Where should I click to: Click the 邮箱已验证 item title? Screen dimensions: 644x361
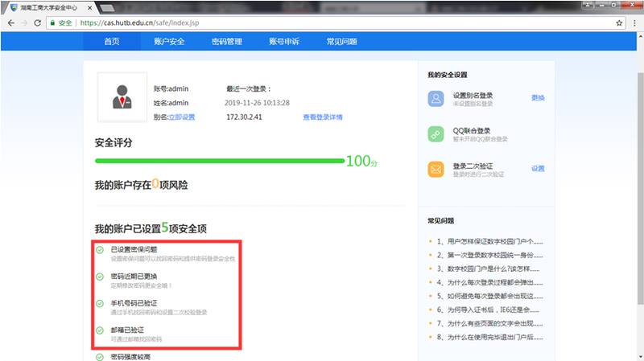pos(127,330)
